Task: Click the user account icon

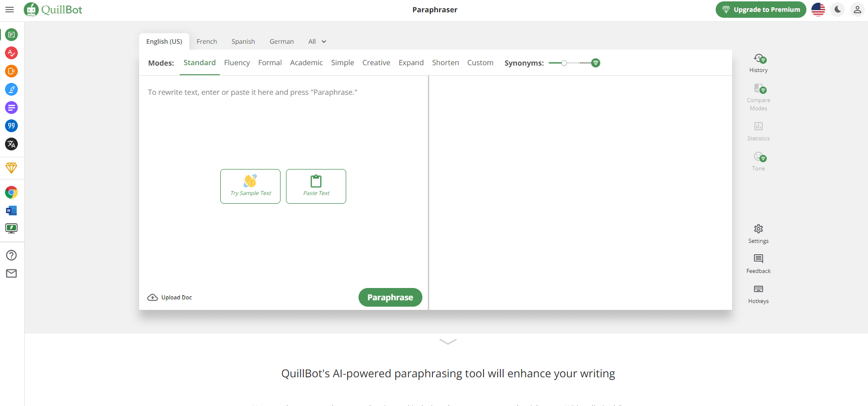Action: pyautogui.click(x=858, y=10)
